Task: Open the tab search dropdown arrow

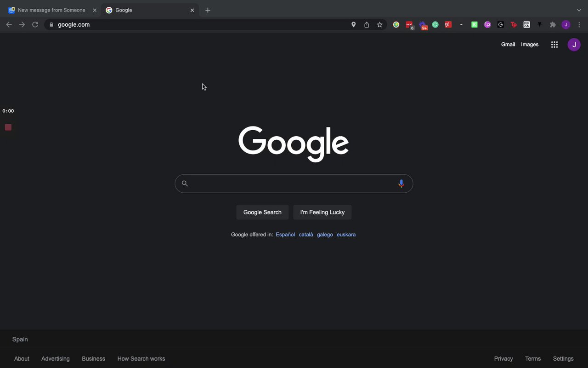Action: click(x=579, y=10)
